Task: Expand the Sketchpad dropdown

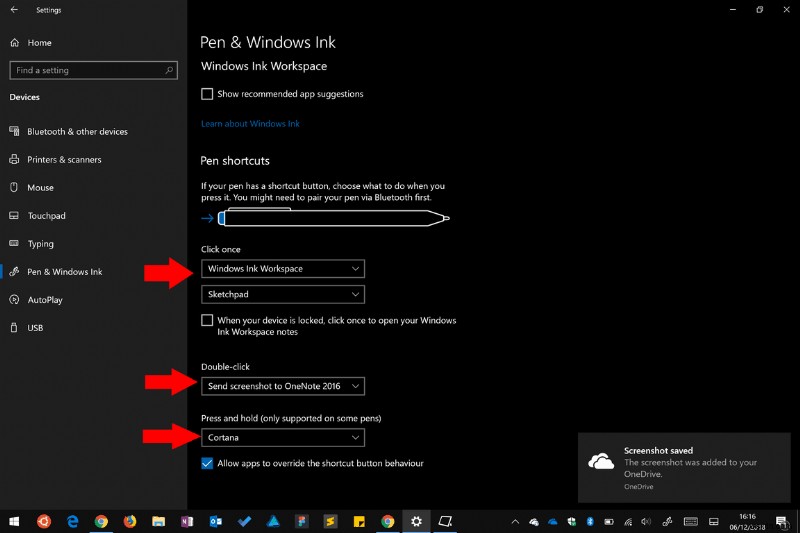Action: tap(283, 294)
